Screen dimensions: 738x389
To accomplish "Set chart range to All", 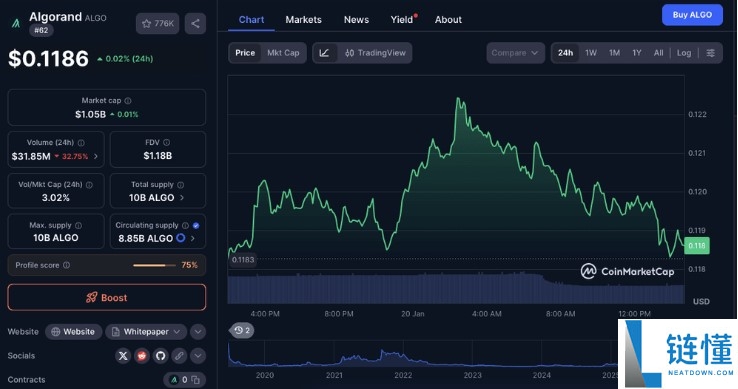I will click(658, 53).
